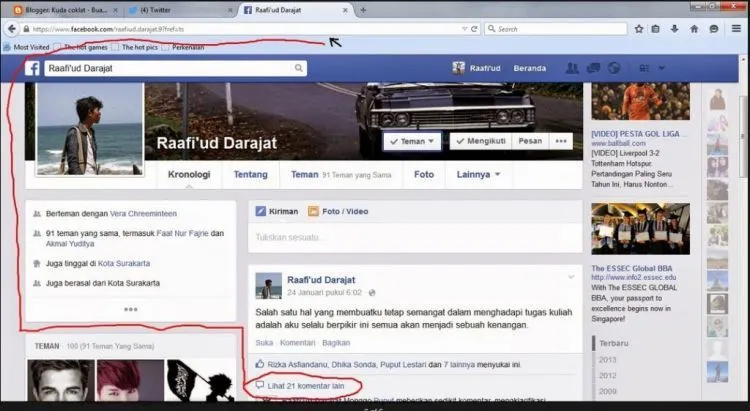The height and width of the screenshot is (411, 750).
Task: Switch to the Twitter browser tab
Action: pos(180,10)
